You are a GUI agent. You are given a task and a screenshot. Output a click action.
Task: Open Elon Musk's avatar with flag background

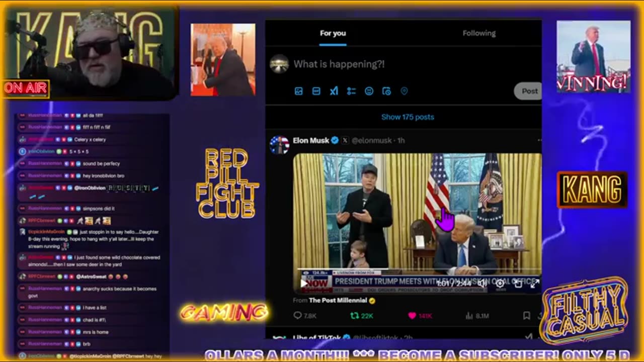coord(279,145)
